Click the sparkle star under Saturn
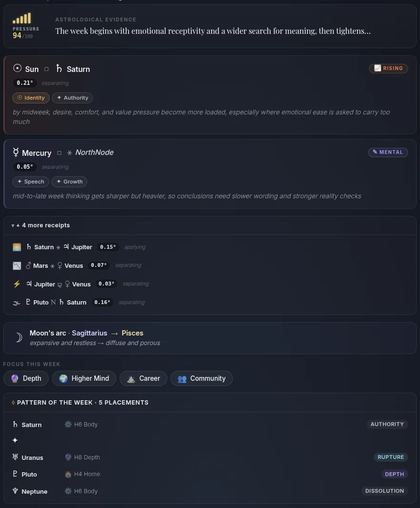 pyautogui.click(x=15, y=440)
